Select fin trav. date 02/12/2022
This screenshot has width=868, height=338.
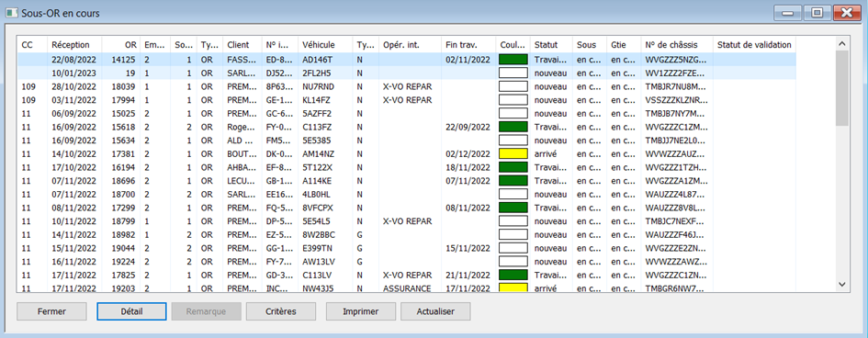[468, 153]
